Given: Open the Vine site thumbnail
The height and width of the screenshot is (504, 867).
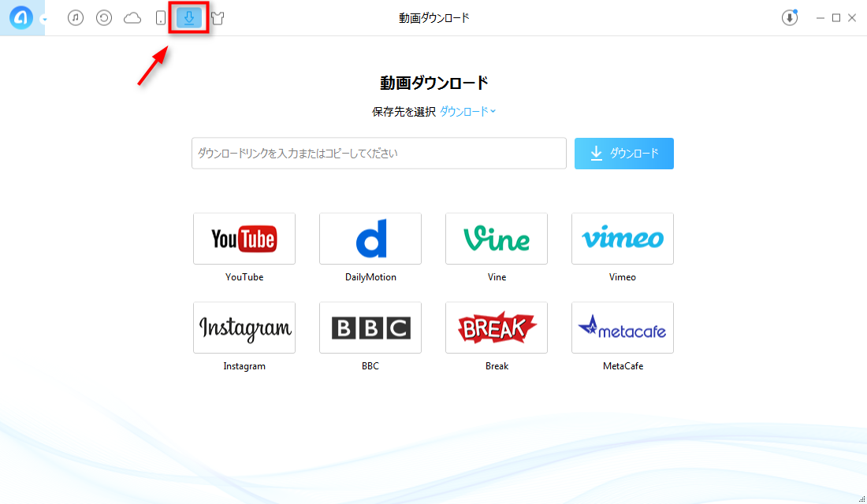Looking at the screenshot, I should (x=497, y=239).
